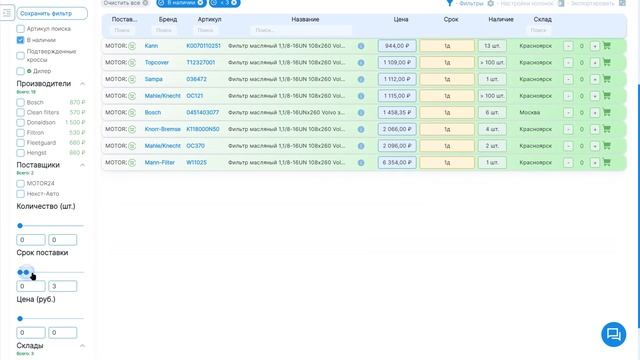Viewport: 640px width, 360px height.
Task: Collapse the Производители section
Action: click(82, 84)
